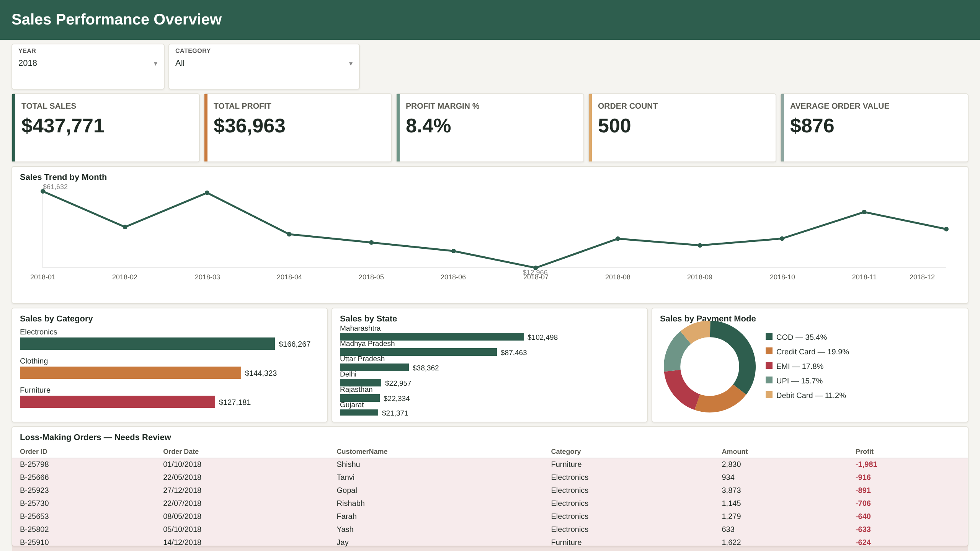
Task: Open the Category filter dropdown set to All
Action: 264,66
